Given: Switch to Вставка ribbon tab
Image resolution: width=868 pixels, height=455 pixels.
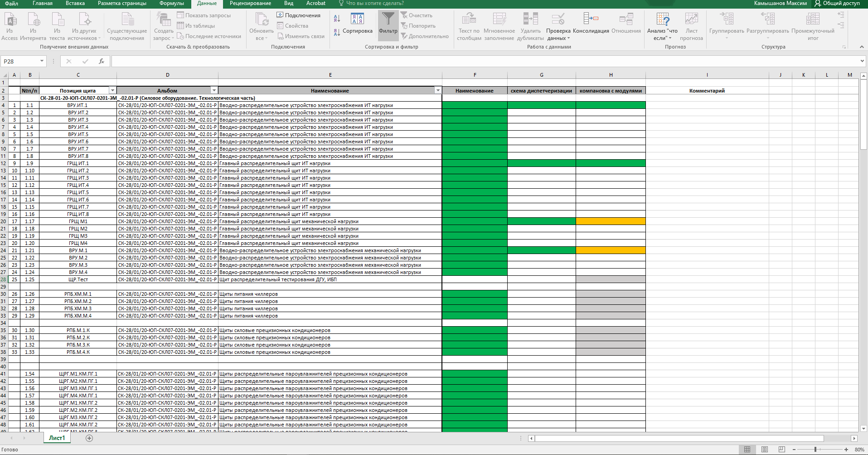Looking at the screenshot, I should 75,3.
